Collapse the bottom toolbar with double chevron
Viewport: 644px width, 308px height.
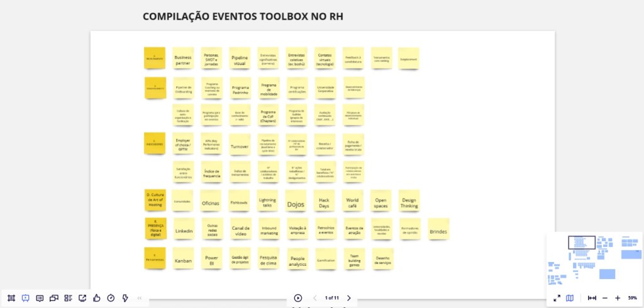click(x=140, y=298)
